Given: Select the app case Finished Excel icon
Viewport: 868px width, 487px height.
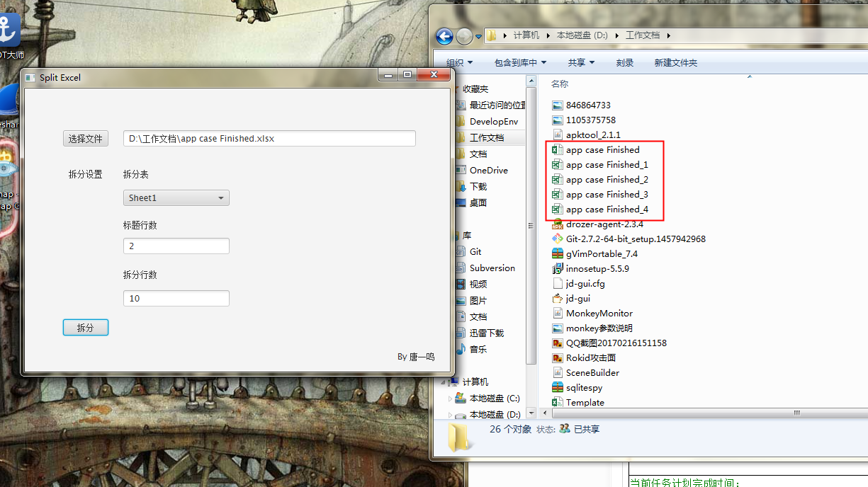Looking at the screenshot, I should pyautogui.click(x=558, y=150).
